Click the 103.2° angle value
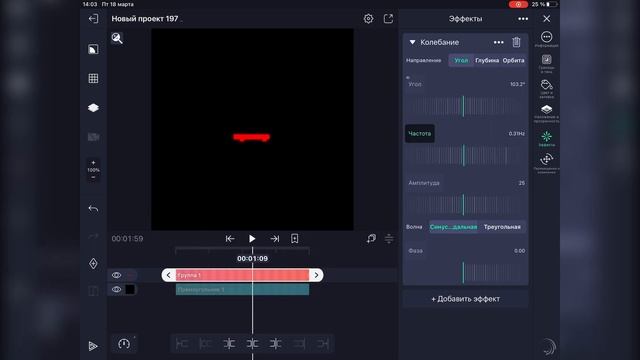Image resolution: width=640 pixels, height=360 pixels. coord(517,84)
